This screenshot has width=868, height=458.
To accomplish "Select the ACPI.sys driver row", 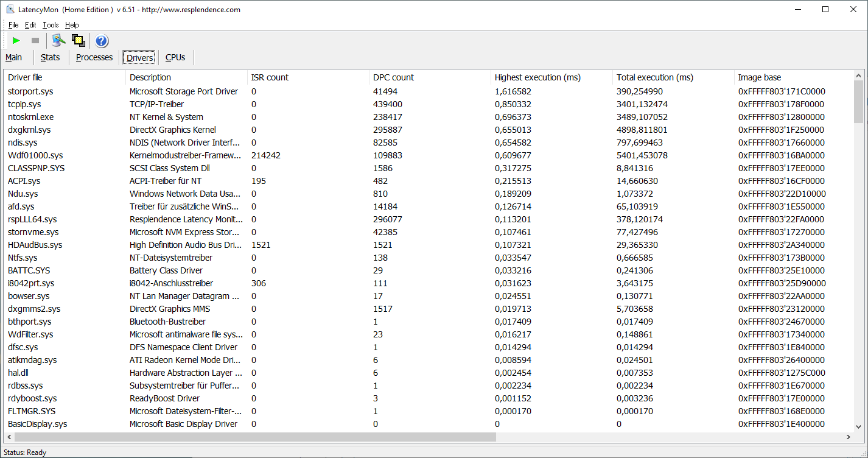I will (x=429, y=181).
